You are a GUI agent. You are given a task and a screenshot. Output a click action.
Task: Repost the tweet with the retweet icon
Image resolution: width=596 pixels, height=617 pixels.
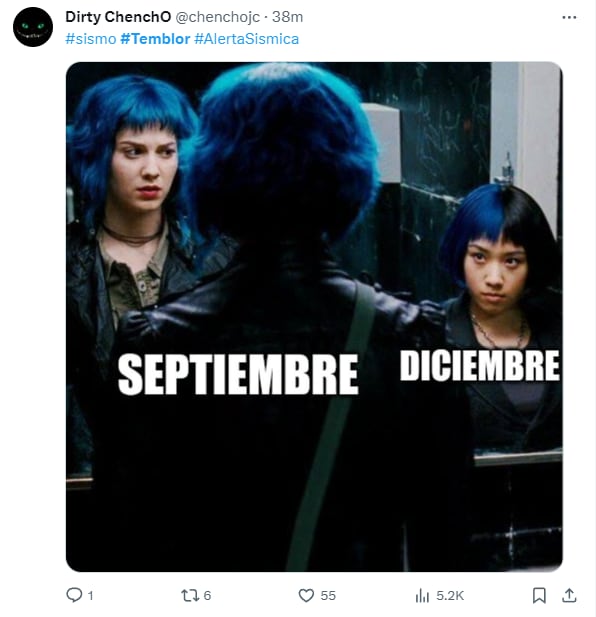pos(189,595)
